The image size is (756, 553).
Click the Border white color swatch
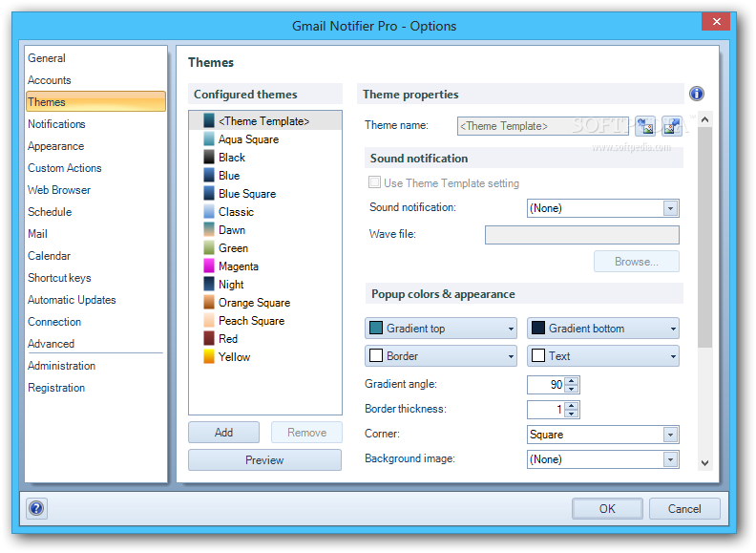coord(376,355)
